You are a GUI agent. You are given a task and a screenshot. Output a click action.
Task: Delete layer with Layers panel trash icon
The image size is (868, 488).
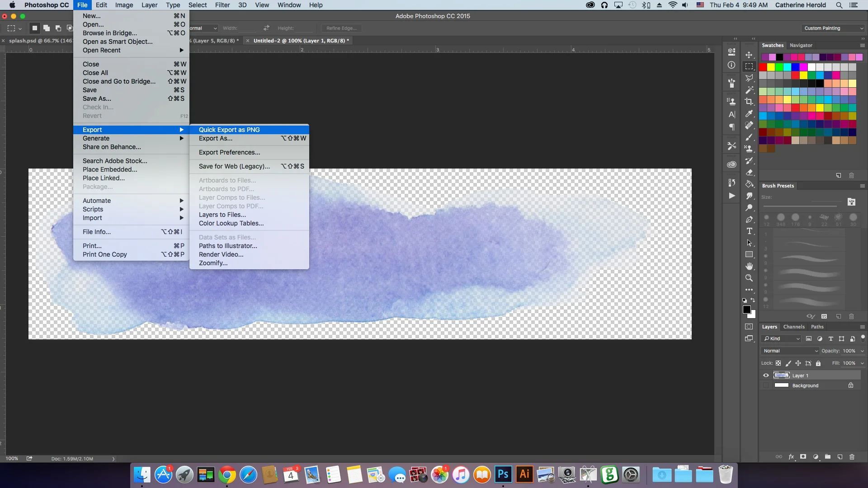(x=852, y=457)
